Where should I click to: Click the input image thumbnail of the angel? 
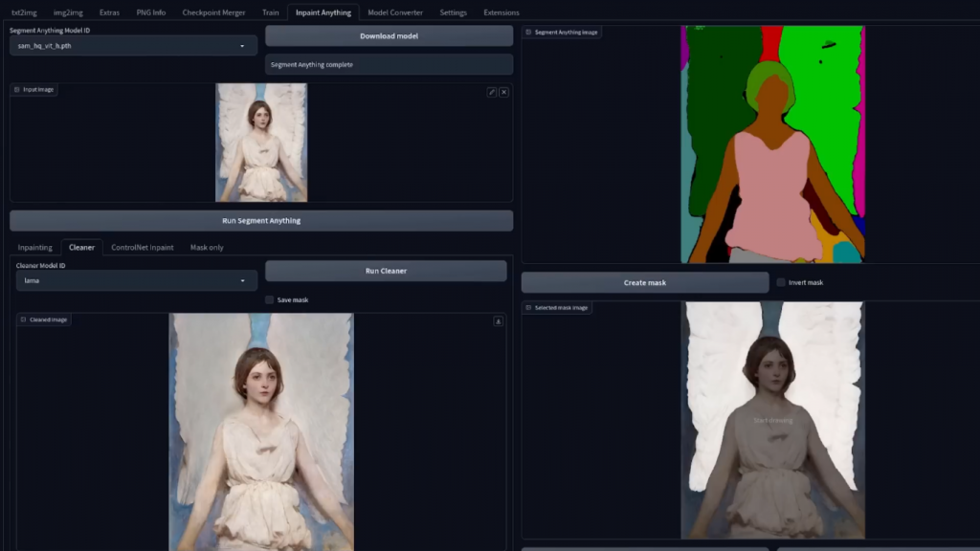(261, 142)
